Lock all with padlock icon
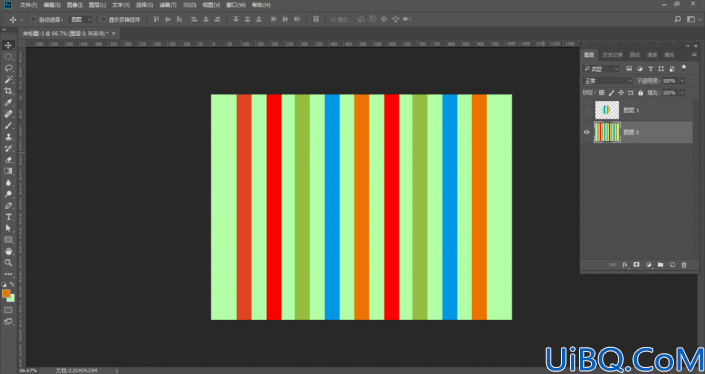705x374 pixels. coord(641,93)
